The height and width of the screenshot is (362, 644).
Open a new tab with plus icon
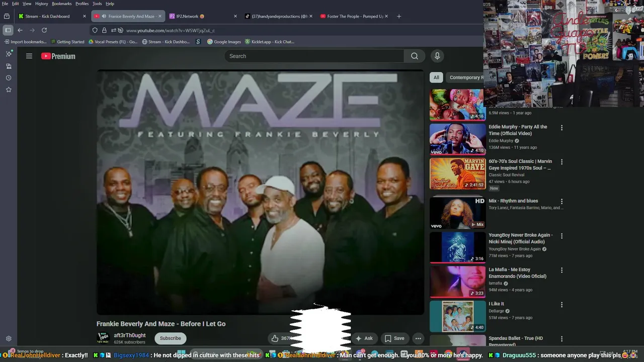tap(399, 16)
